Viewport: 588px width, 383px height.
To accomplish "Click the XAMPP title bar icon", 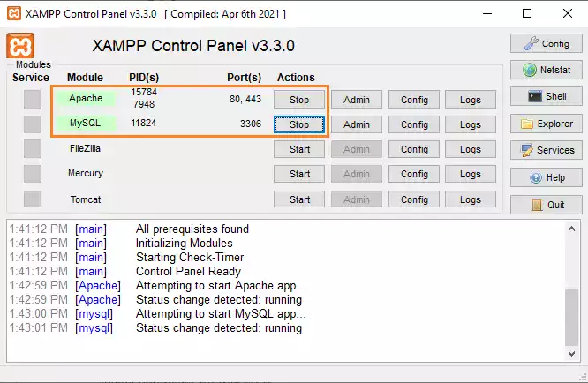I will pyautogui.click(x=14, y=13).
